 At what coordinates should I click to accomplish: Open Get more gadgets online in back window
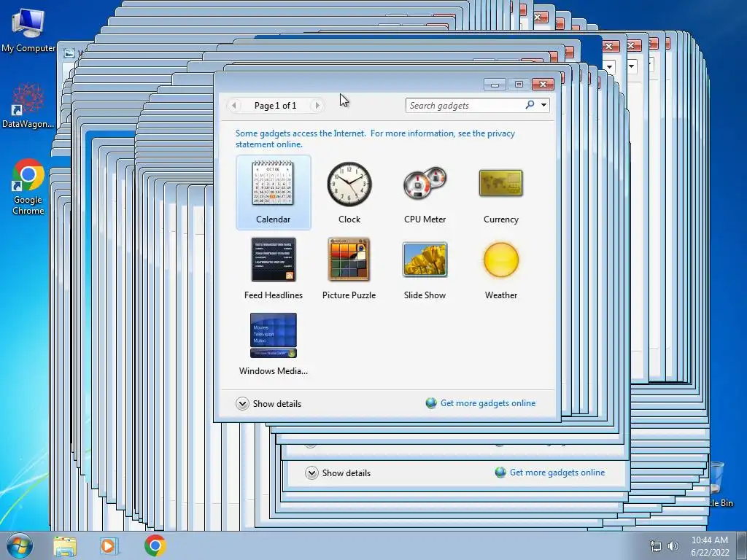tap(550, 472)
